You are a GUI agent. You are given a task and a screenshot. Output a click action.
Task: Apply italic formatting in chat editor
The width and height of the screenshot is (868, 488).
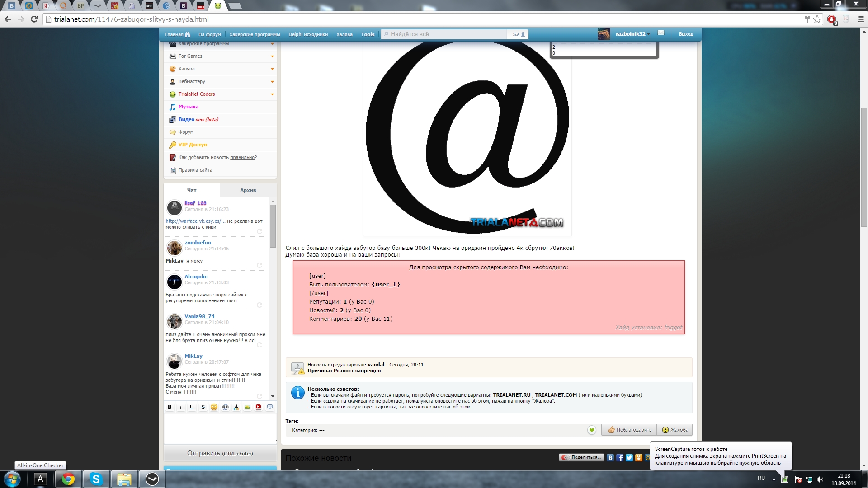coord(181,407)
